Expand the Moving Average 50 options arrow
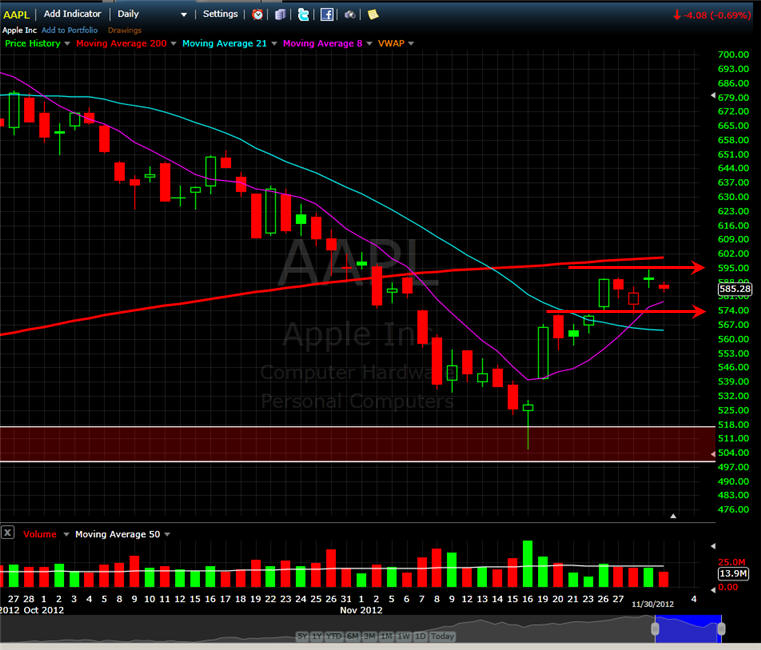Screen dimensions: 761x650 pyautogui.click(x=167, y=534)
